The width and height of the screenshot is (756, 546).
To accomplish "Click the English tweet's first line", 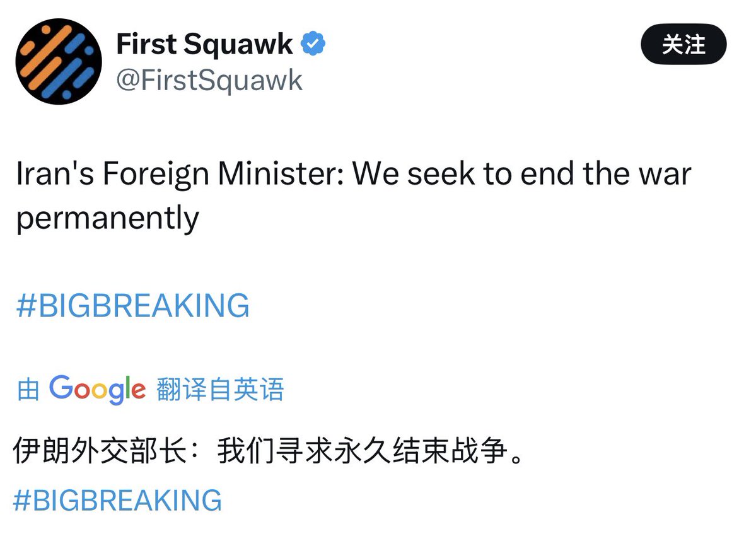I will coord(353,174).
